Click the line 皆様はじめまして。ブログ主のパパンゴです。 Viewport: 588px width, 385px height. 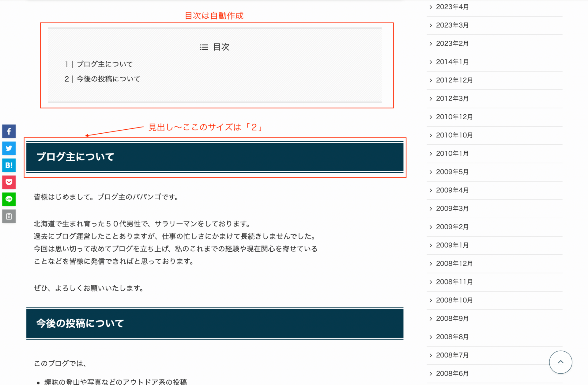tap(107, 197)
